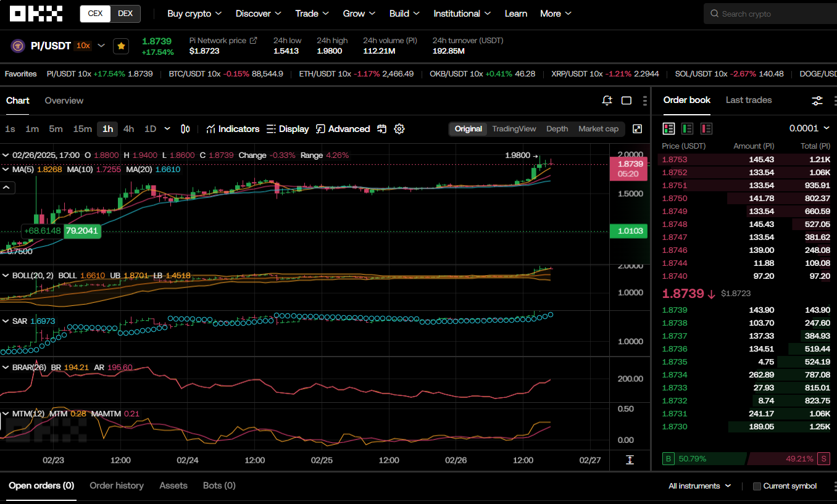Open Institutional dropdown menu

coord(462,14)
